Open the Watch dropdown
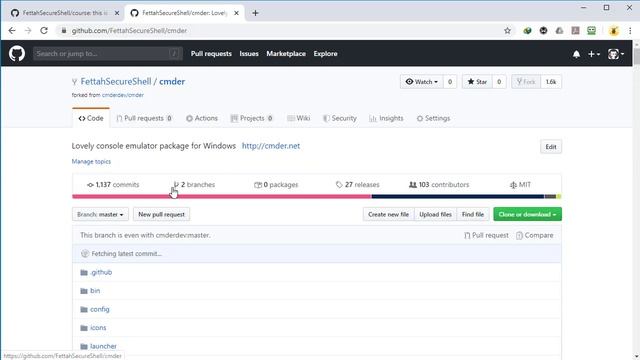 (422, 82)
